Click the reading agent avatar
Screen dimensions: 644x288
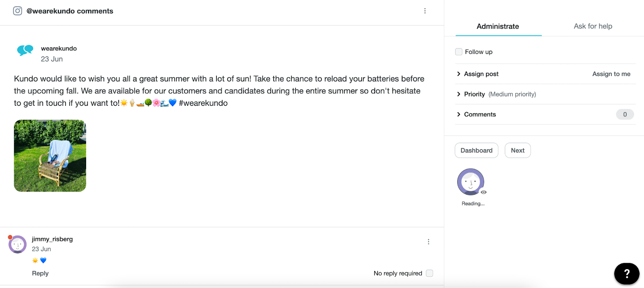470,182
